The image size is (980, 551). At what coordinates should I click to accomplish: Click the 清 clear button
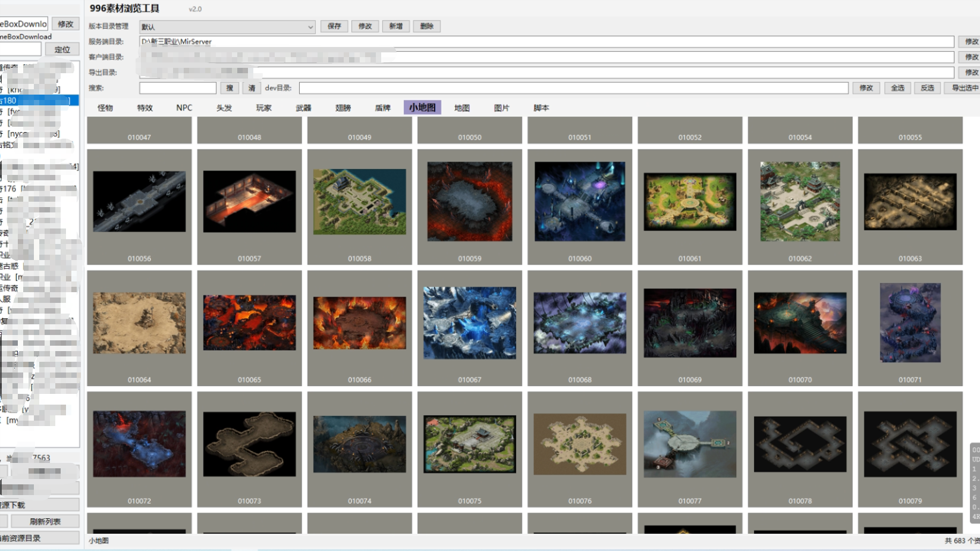click(252, 88)
